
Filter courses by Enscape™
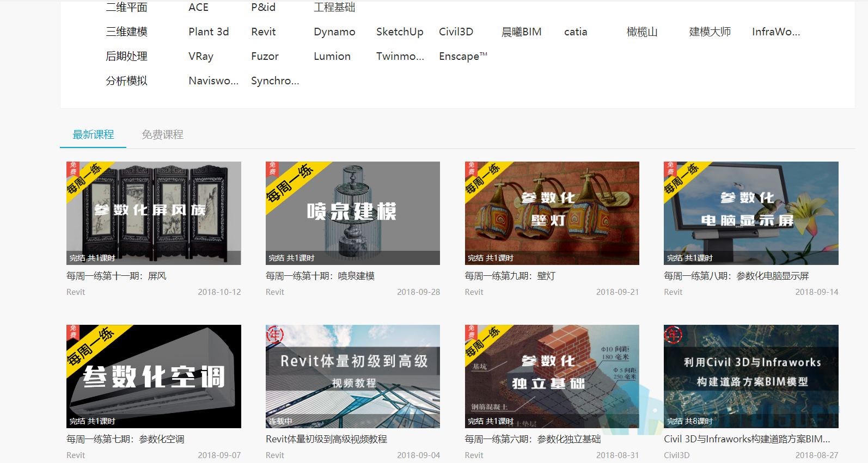tap(463, 56)
